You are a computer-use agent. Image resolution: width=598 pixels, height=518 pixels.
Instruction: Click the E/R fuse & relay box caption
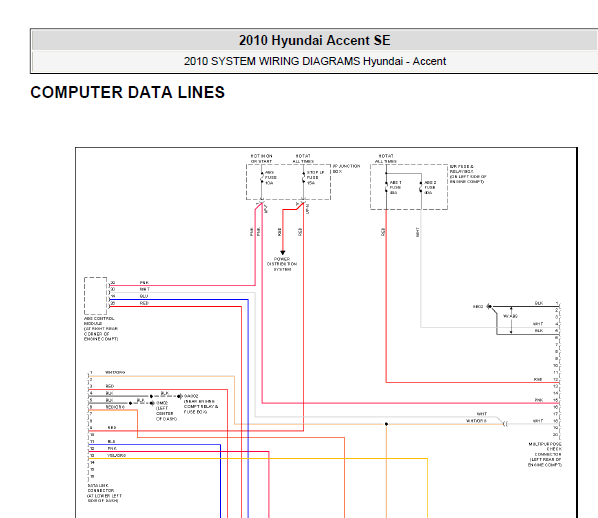coord(468,174)
